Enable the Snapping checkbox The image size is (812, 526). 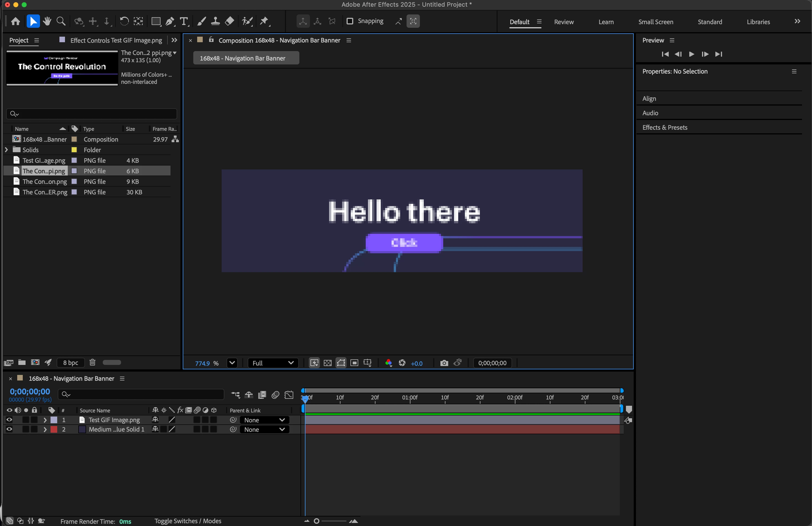click(350, 21)
